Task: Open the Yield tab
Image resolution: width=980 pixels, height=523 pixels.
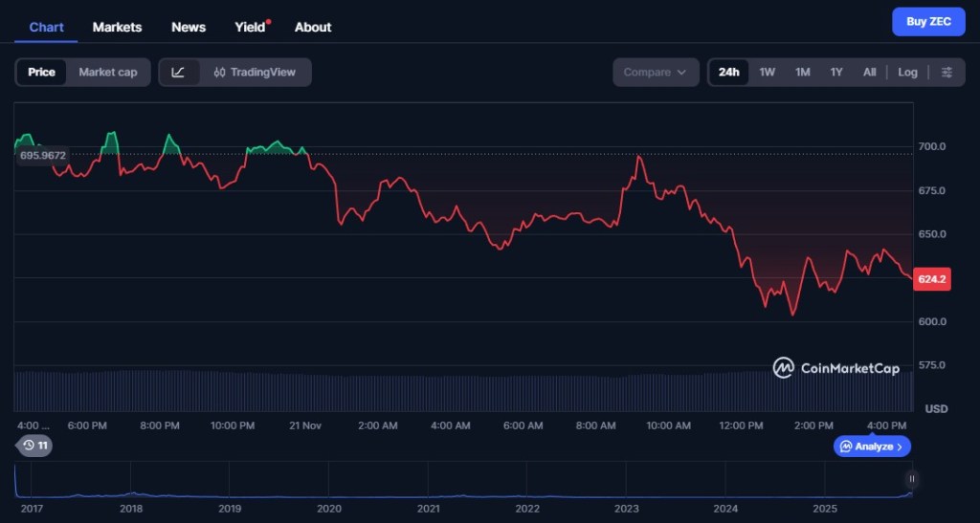Action: 250,27
